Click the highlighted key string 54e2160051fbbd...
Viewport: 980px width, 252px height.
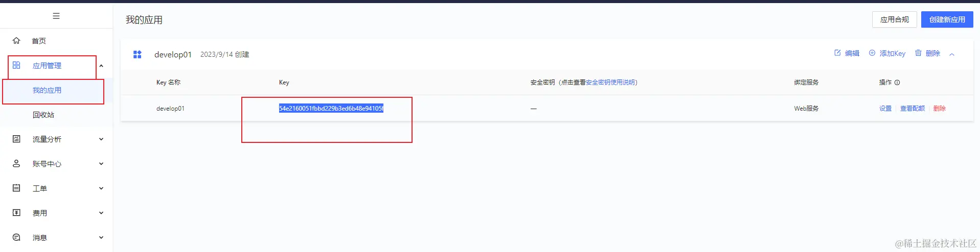pyautogui.click(x=331, y=109)
